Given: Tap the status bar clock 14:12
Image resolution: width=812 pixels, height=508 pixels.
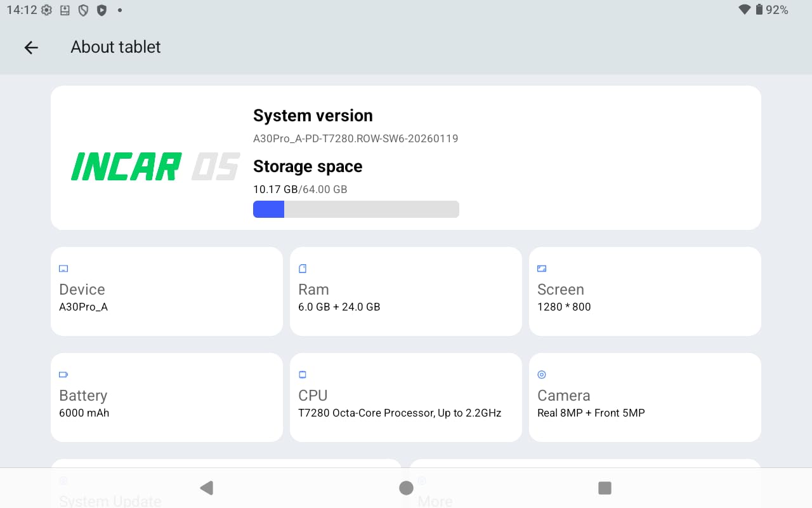Looking at the screenshot, I should point(22,10).
